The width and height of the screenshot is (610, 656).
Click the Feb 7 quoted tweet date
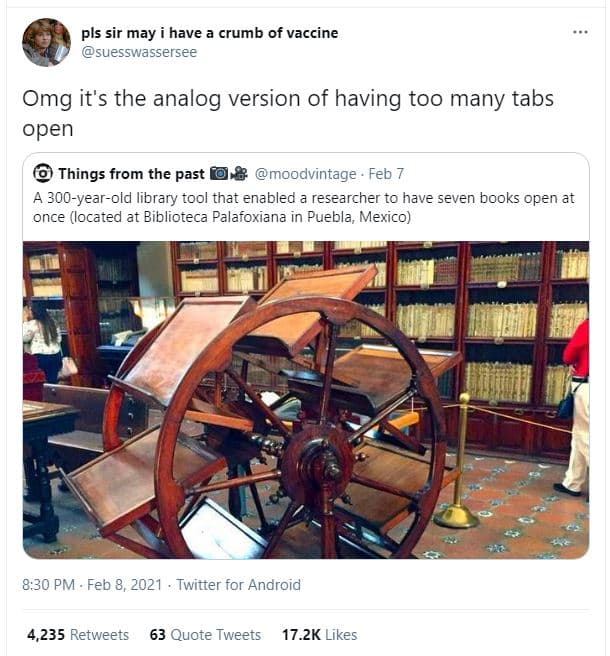point(386,174)
